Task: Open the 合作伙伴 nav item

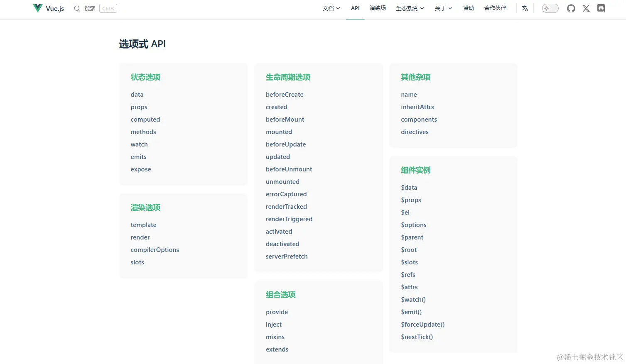Action: [x=495, y=8]
